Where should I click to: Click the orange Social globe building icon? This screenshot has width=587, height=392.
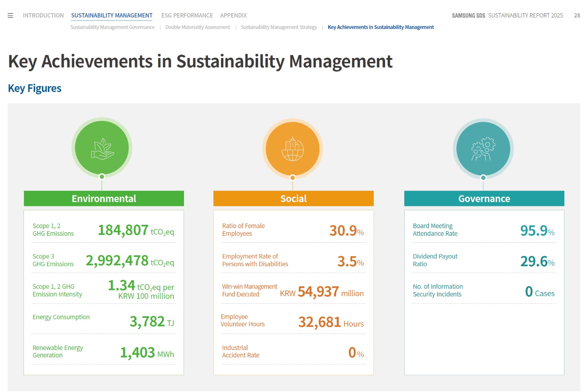[292, 149]
